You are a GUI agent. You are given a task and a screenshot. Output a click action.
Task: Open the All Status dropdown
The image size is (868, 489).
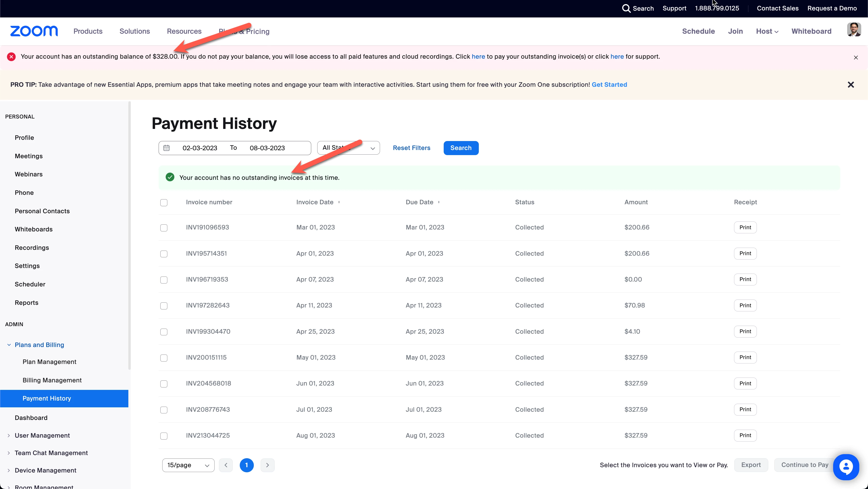[x=348, y=148]
